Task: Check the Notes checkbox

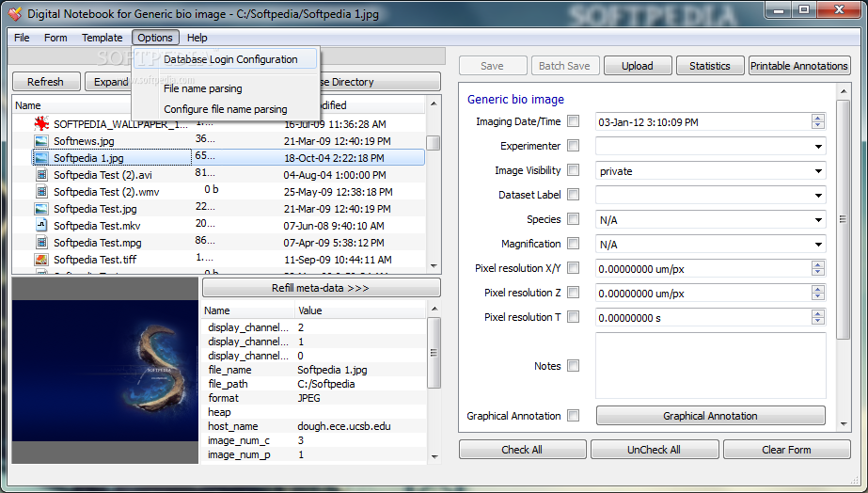Action: [574, 366]
